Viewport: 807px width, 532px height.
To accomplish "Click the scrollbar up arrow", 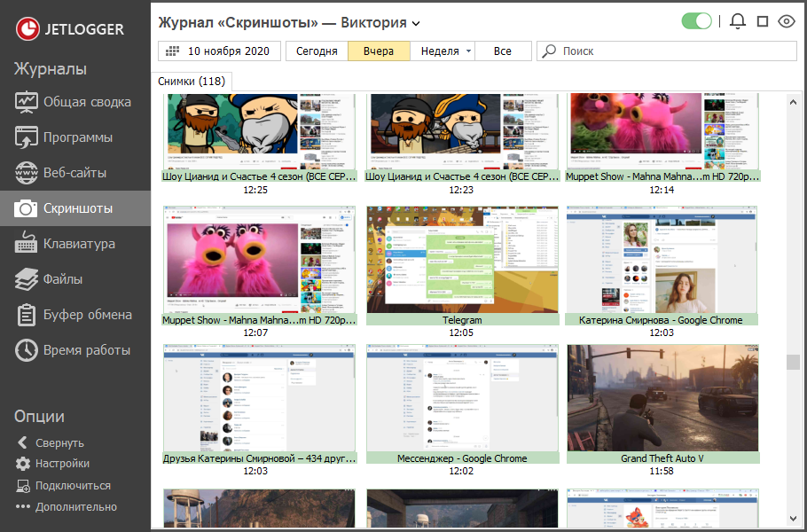I will tap(793, 102).
